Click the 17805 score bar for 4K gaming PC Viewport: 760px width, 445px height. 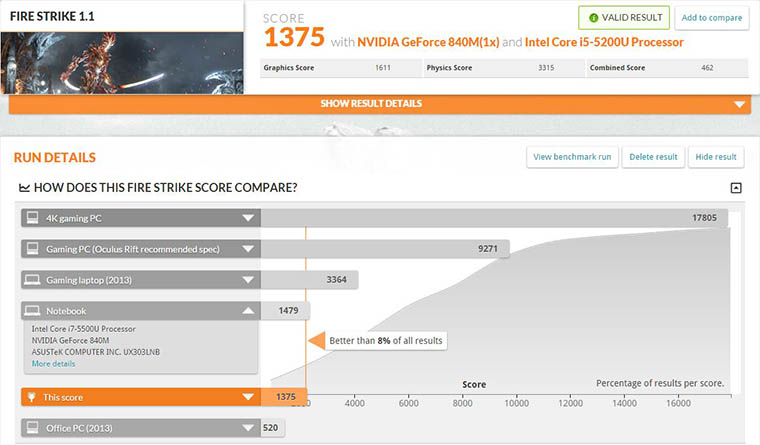coord(494,218)
